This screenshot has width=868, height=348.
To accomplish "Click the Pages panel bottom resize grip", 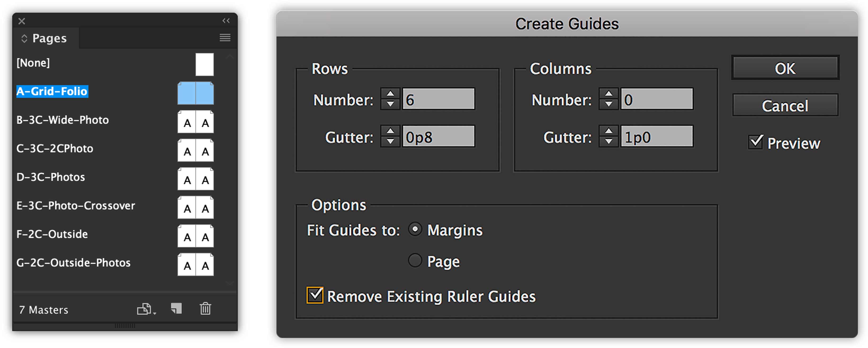I will tap(125, 326).
